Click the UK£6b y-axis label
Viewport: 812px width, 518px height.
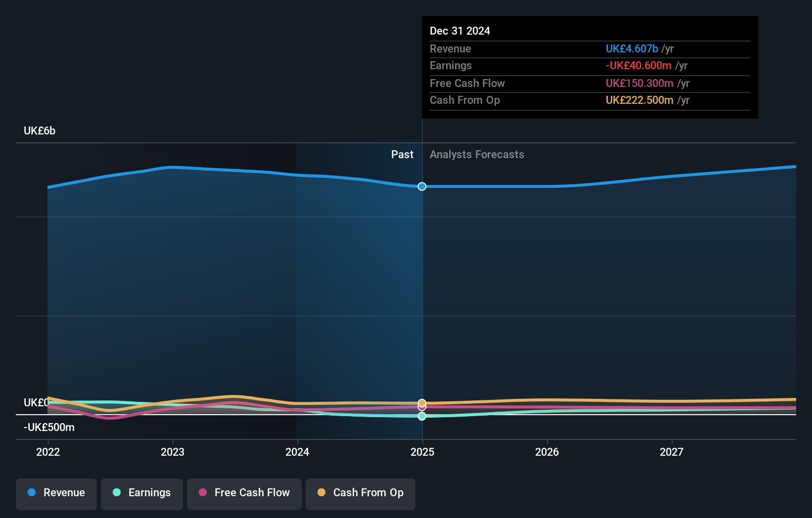40,131
